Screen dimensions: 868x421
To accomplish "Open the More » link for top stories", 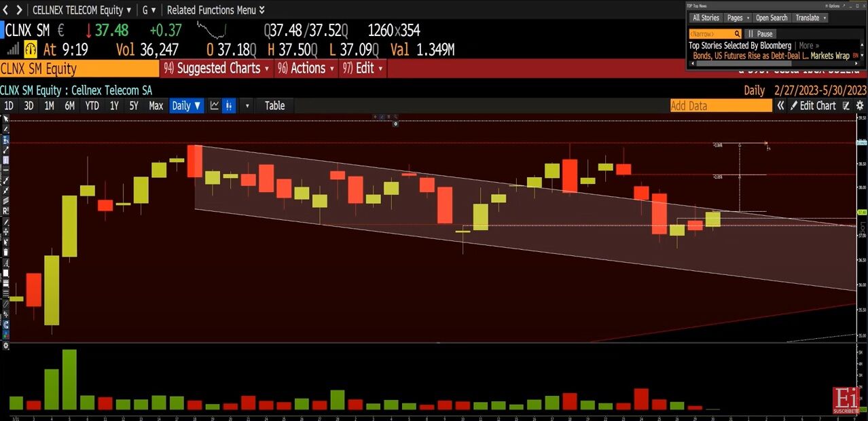I will [x=809, y=45].
